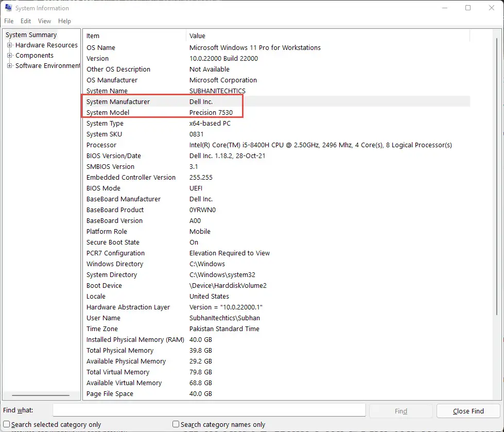Expand the Software Environment tree node
504x432 pixels.
pyautogui.click(x=9, y=65)
